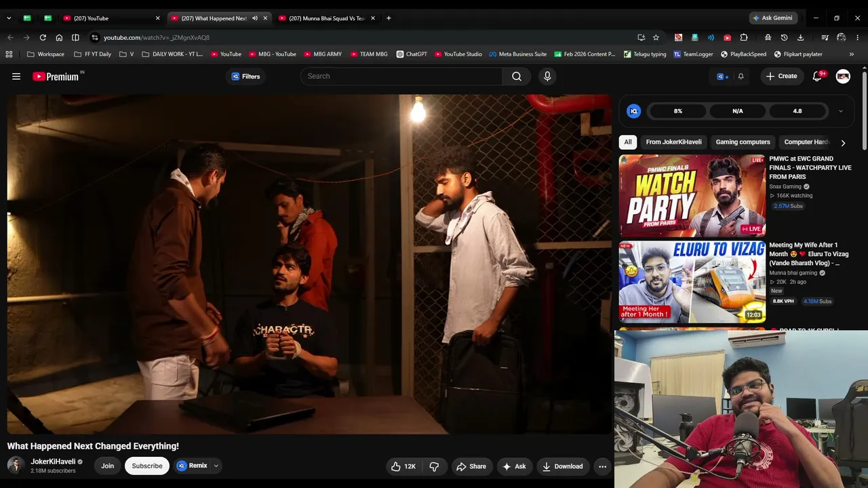This screenshot has width=868, height=488.
Task: Mute the tab playing What Happened Next
Action: tap(254, 18)
